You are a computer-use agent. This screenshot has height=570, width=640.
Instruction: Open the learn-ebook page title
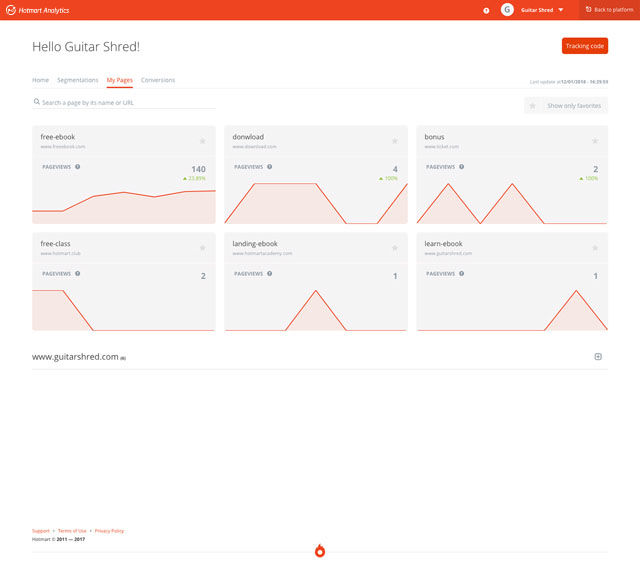443,244
